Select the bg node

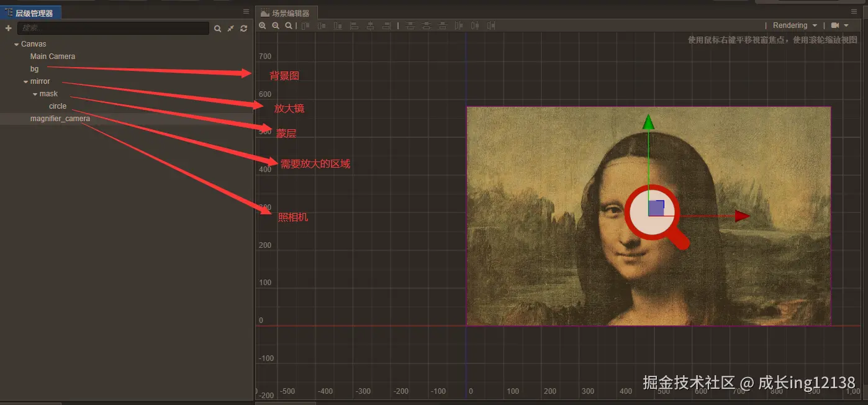[34, 69]
